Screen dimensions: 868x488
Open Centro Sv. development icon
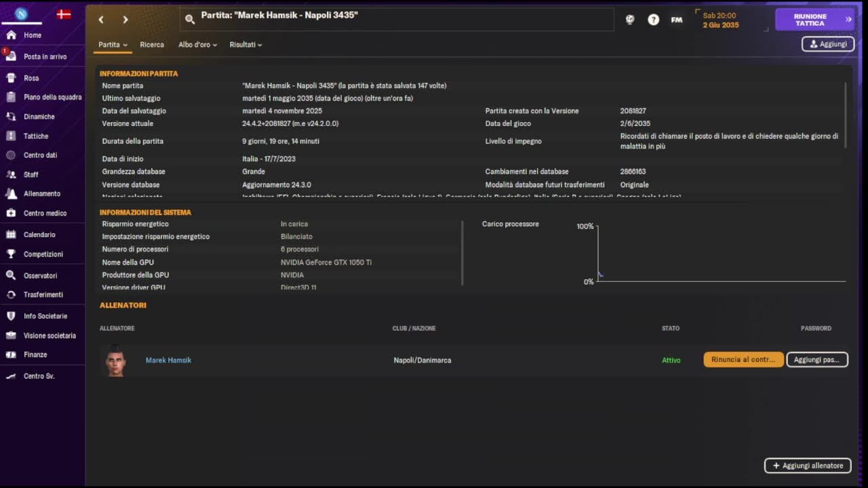pyautogui.click(x=11, y=376)
